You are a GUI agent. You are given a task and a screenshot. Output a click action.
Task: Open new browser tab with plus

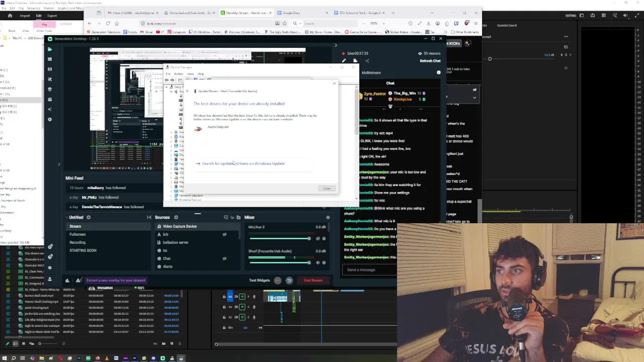393,13
